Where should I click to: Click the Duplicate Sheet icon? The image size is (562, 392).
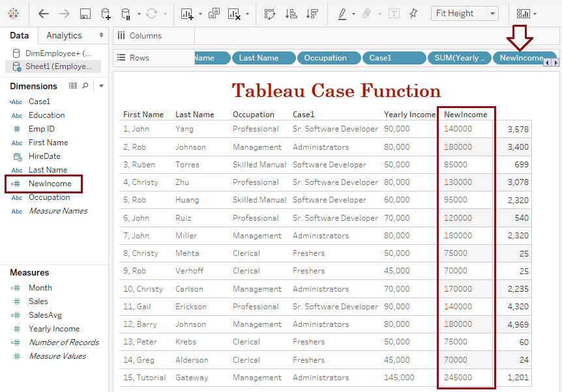click(x=214, y=14)
